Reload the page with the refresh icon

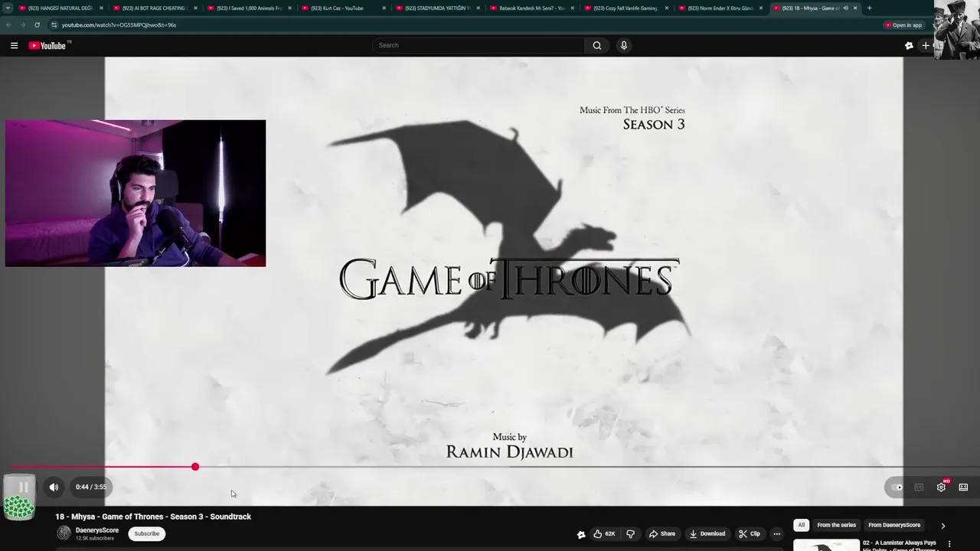pyautogui.click(x=37, y=24)
